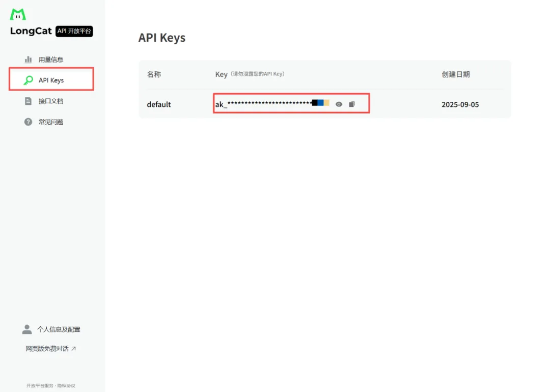Click the person icon beside 个人信息及配置
Image resolution: width=550 pixels, height=392 pixels.
(x=27, y=329)
